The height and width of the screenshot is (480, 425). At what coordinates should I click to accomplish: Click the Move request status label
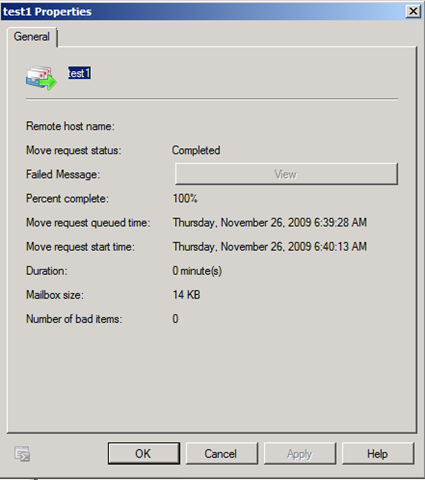point(74,150)
